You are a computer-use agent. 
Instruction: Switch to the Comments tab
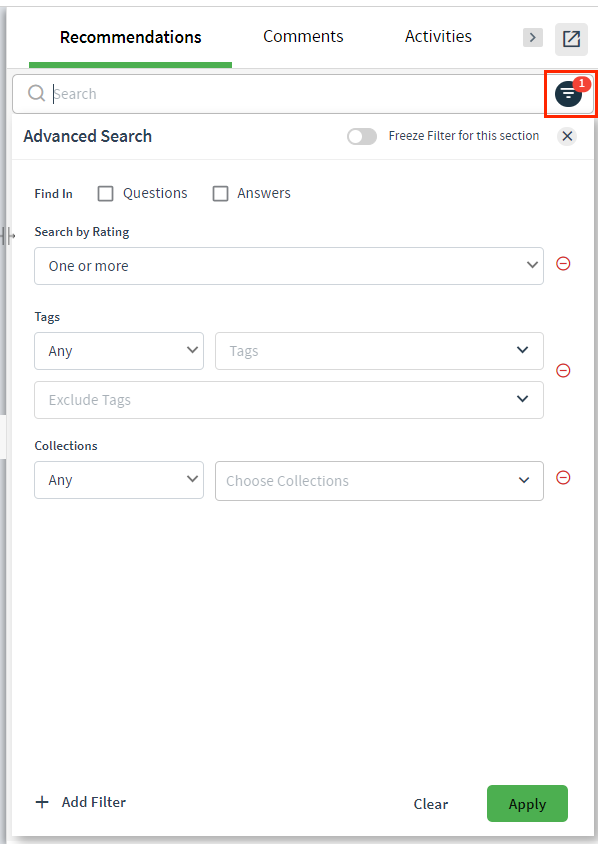tap(303, 37)
